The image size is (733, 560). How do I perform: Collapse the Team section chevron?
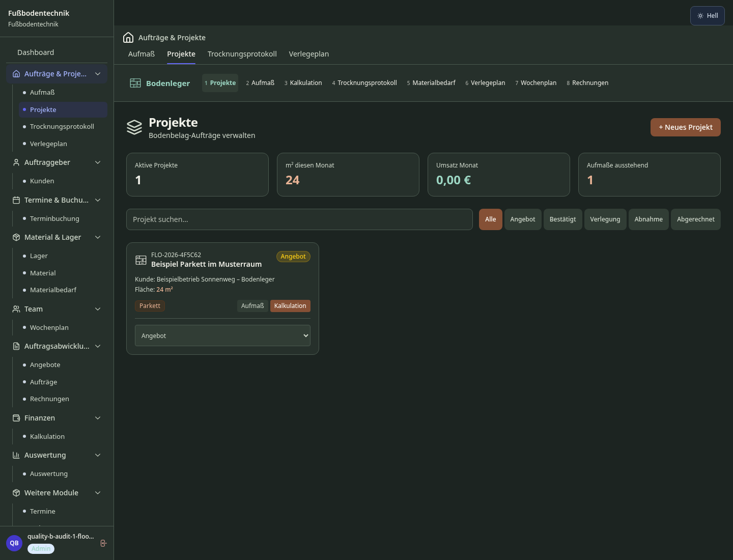pos(98,309)
